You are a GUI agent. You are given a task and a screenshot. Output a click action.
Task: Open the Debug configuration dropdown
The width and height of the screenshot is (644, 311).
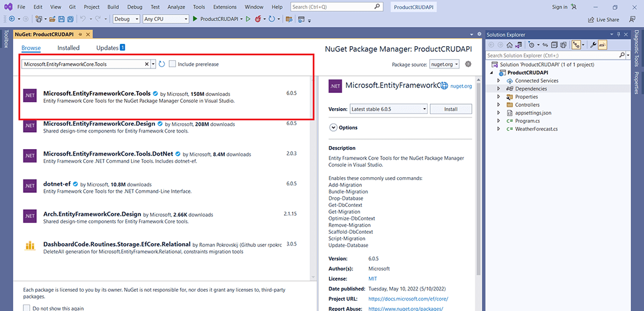(x=137, y=19)
